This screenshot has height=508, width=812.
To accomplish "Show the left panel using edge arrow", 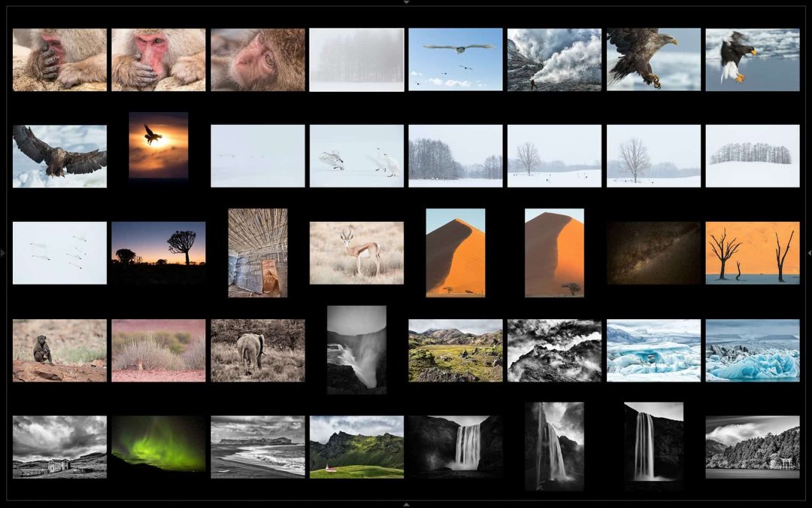I will (x=2, y=254).
